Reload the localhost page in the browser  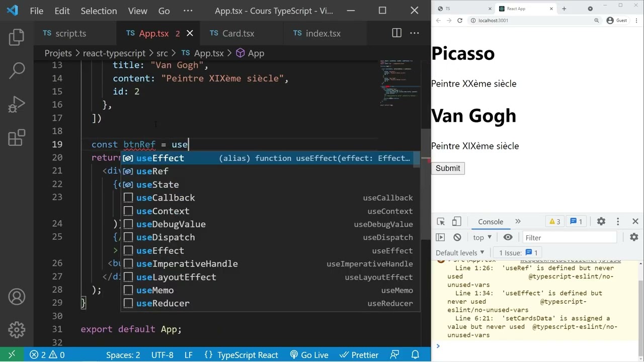[459, 21]
